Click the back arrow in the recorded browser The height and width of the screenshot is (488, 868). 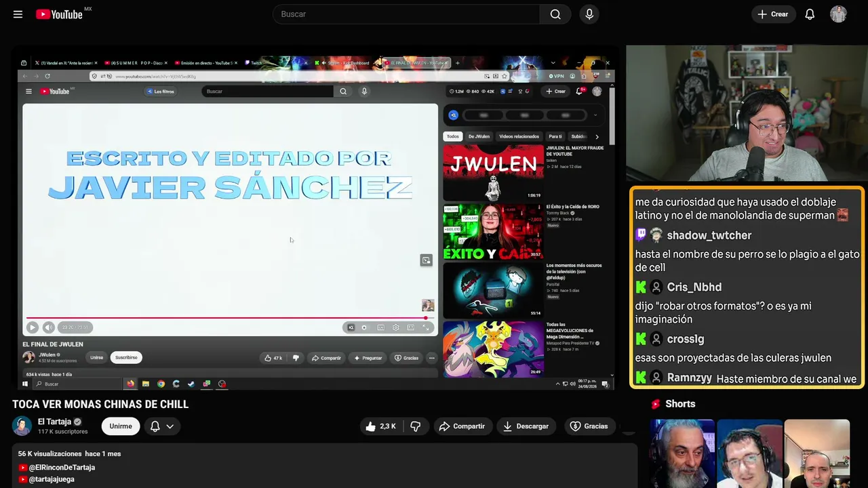click(x=25, y=76)
